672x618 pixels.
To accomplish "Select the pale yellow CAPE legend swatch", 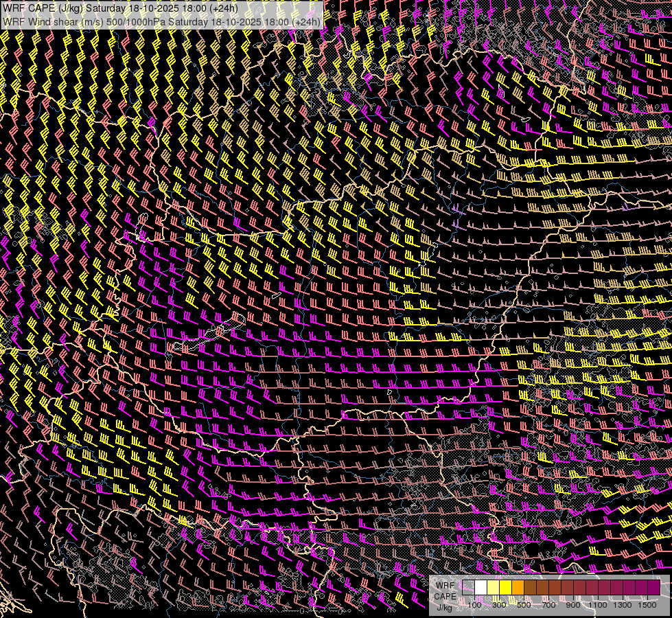I will point(494,587).
